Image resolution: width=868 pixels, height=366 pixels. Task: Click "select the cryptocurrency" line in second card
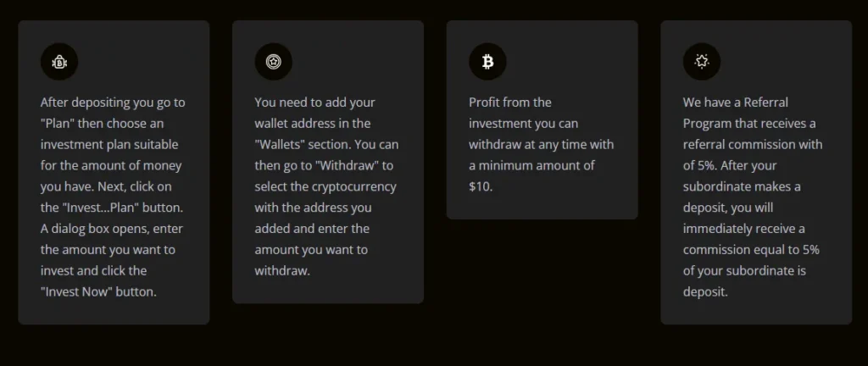click(x=325, y=186)
